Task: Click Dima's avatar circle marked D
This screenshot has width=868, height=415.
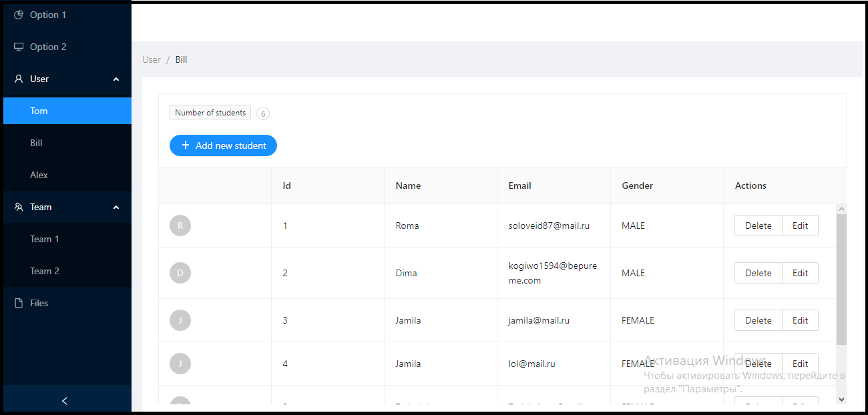Action: point(180,273)
